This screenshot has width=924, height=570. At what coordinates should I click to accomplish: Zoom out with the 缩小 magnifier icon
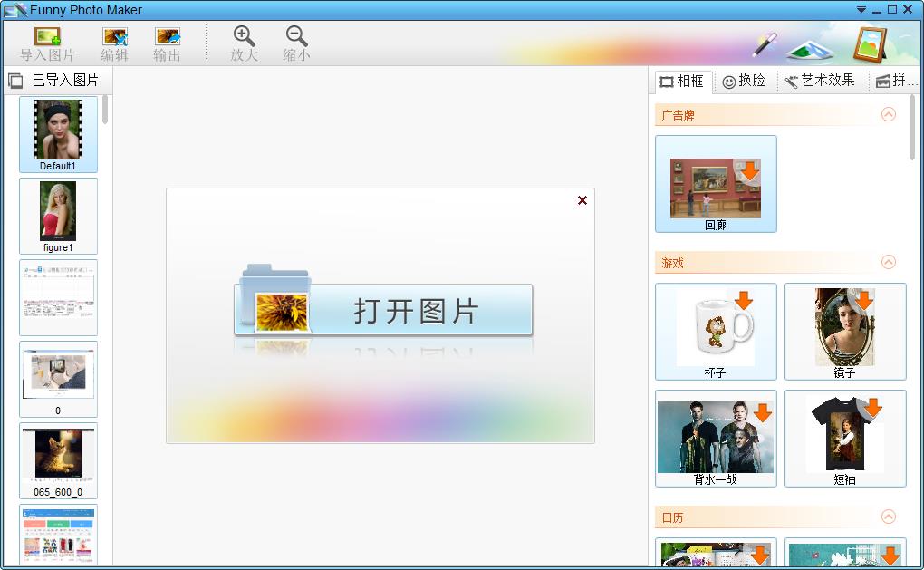click(295, 42)
